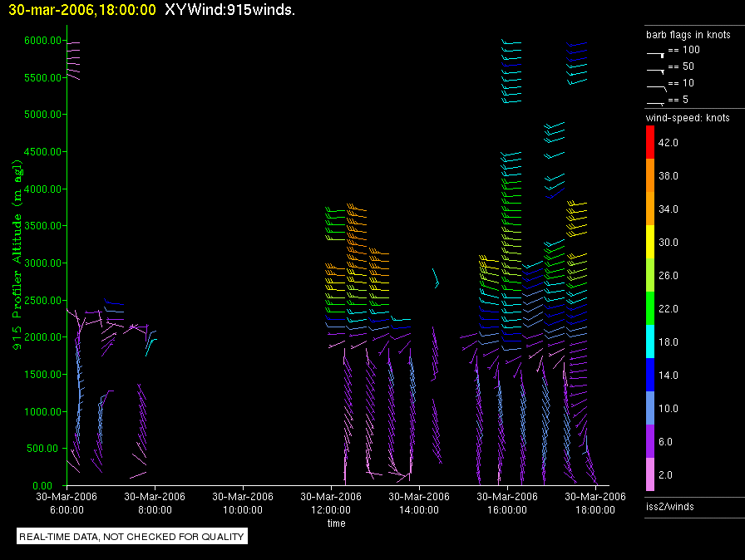
Task: Click the REAL-TIME DATA quality notice
Action: (x=132, y=537)
